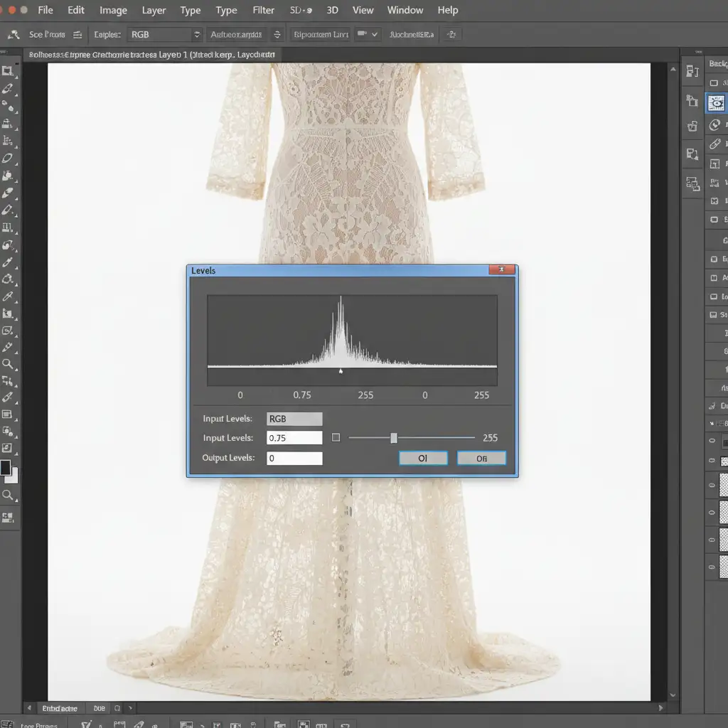Pick the magnifier Zoom tool below color swatches
Viewport: 728px width, 728px height.
pos(8,495)
